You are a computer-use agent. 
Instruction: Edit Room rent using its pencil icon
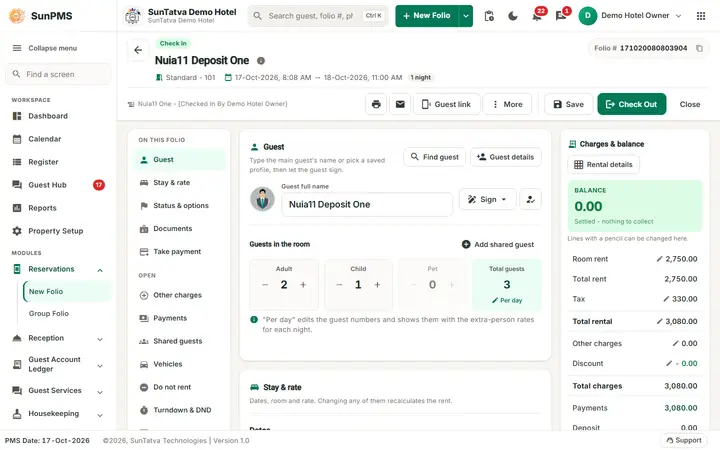click(x=659, y=259)
